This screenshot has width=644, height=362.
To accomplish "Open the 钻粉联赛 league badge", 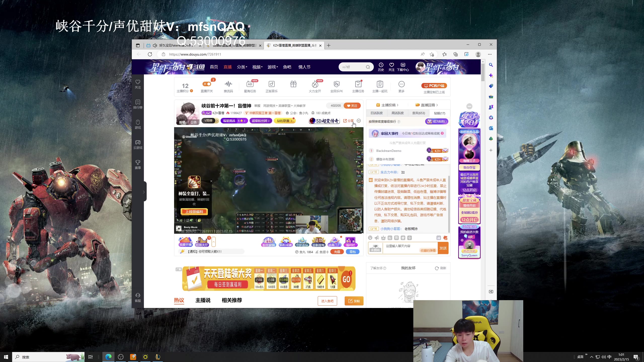I will [285, 121].
